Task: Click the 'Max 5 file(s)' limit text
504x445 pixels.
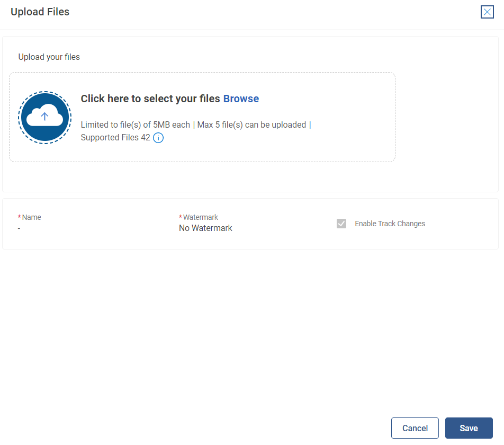Action: pyautogui.click(x=251, y=125)
